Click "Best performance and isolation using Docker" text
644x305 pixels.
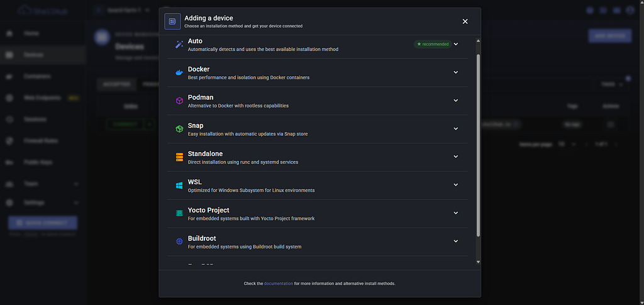pyautogui.click(x=248, y=77)
